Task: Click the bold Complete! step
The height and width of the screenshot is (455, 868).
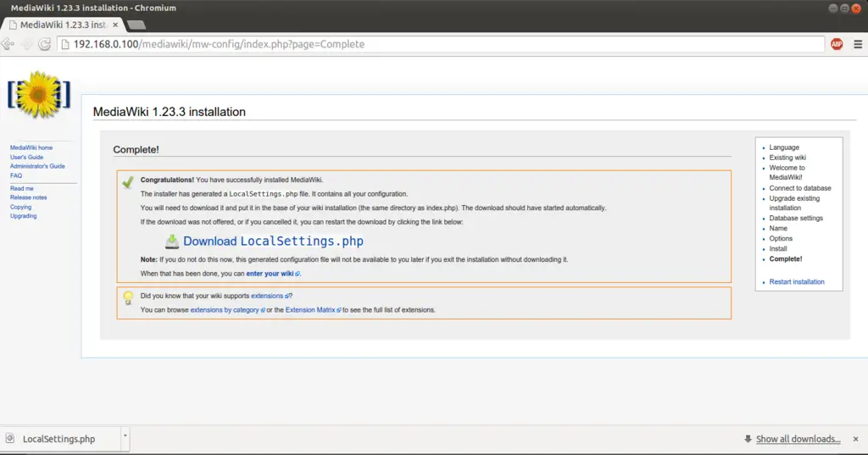Action: [786, 259]
